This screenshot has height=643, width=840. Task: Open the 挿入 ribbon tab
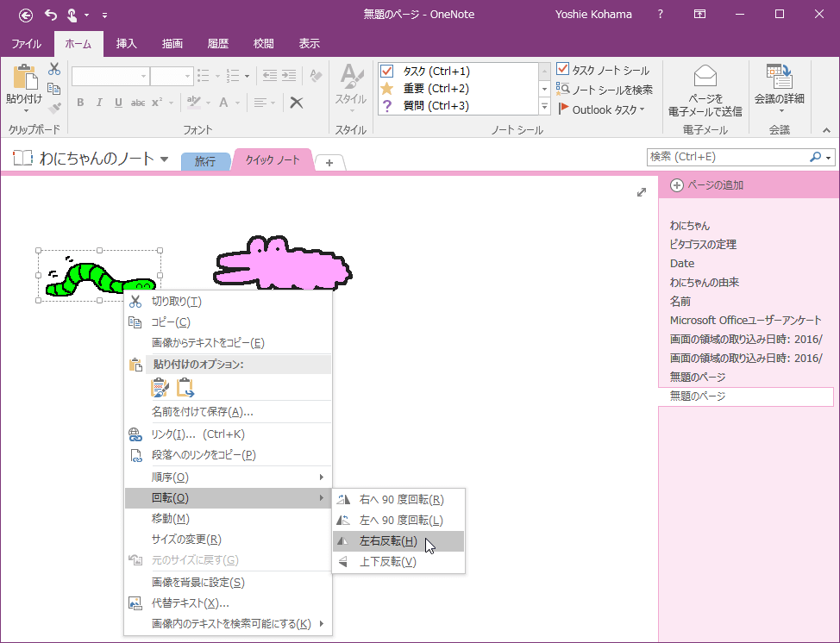127,44
